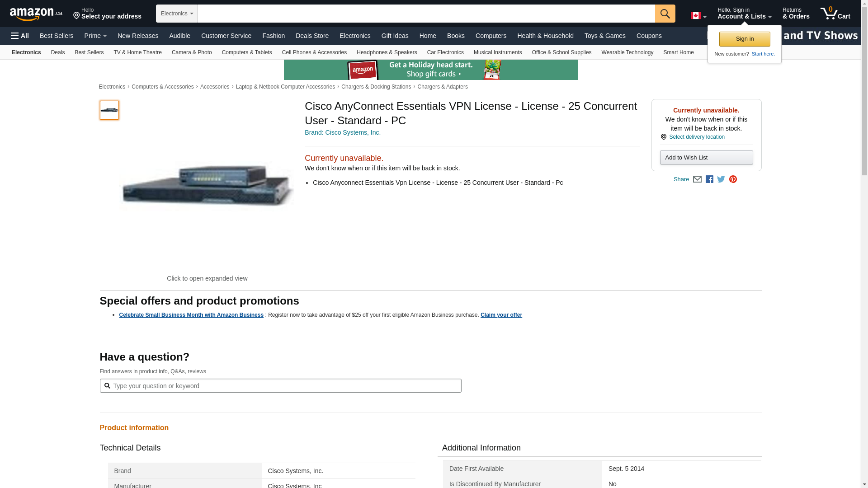Click Add to Wish List button
The height and width of the screenshot is (488, 868).
coord(706,158)
